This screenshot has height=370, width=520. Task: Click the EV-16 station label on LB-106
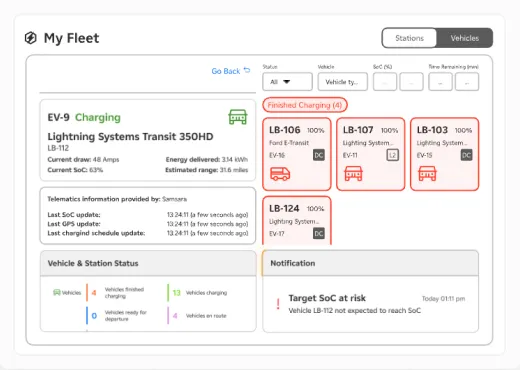pyautogui.click(x=277, y=155)
